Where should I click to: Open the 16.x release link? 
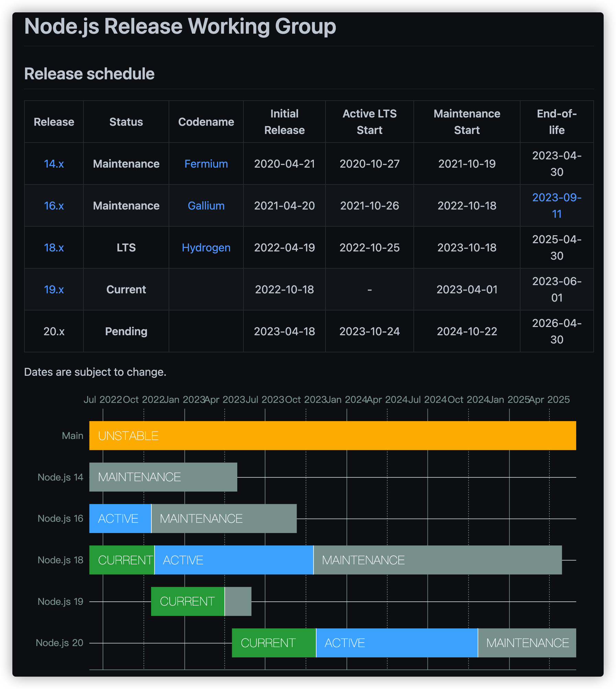click(54, 206)
